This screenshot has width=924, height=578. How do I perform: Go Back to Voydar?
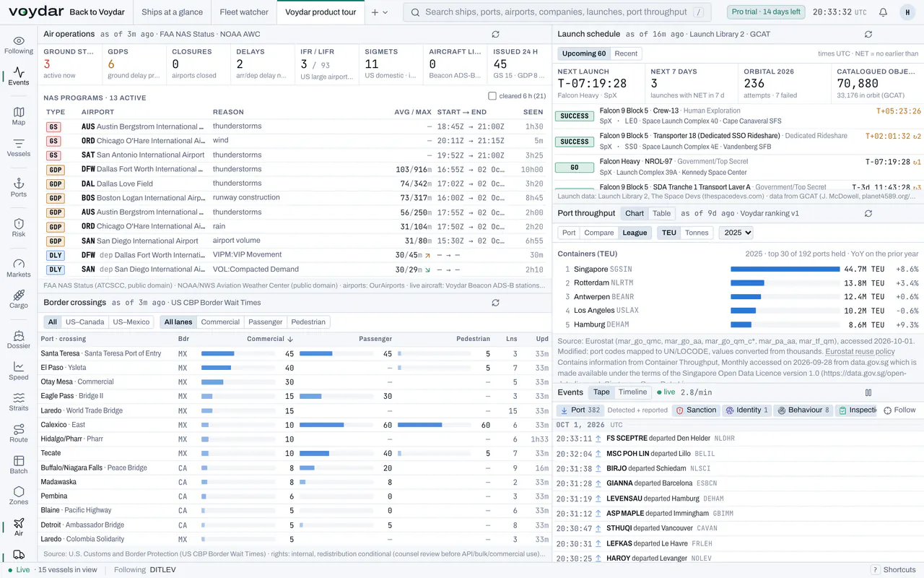point(97,12)
